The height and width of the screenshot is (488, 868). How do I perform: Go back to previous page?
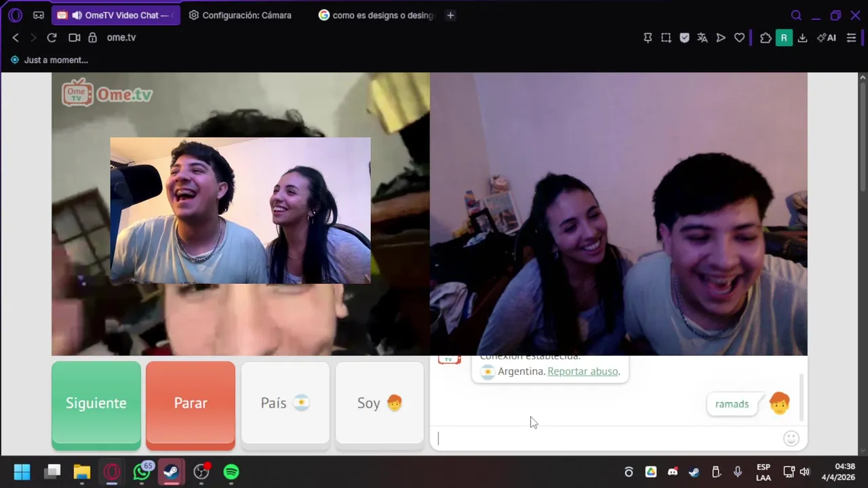(x=16, y=37)
